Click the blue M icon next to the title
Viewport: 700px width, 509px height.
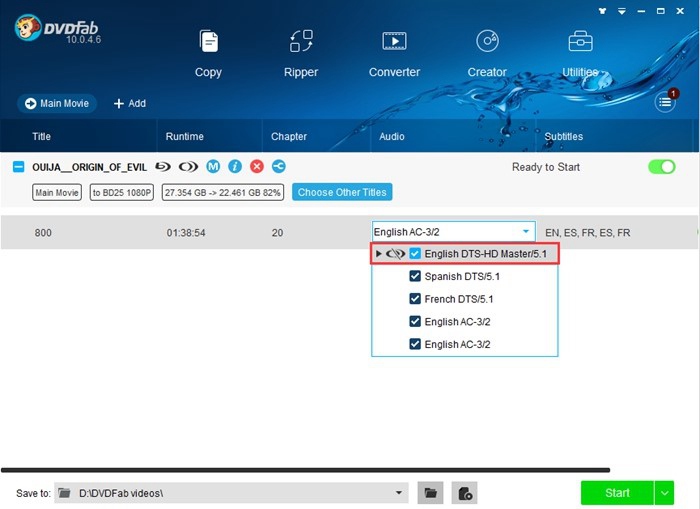pyautogui.click(x=213, y=167)
